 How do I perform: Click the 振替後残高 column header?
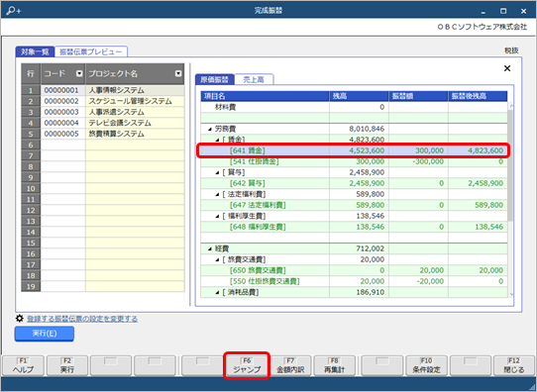click(x=478, y=96)
